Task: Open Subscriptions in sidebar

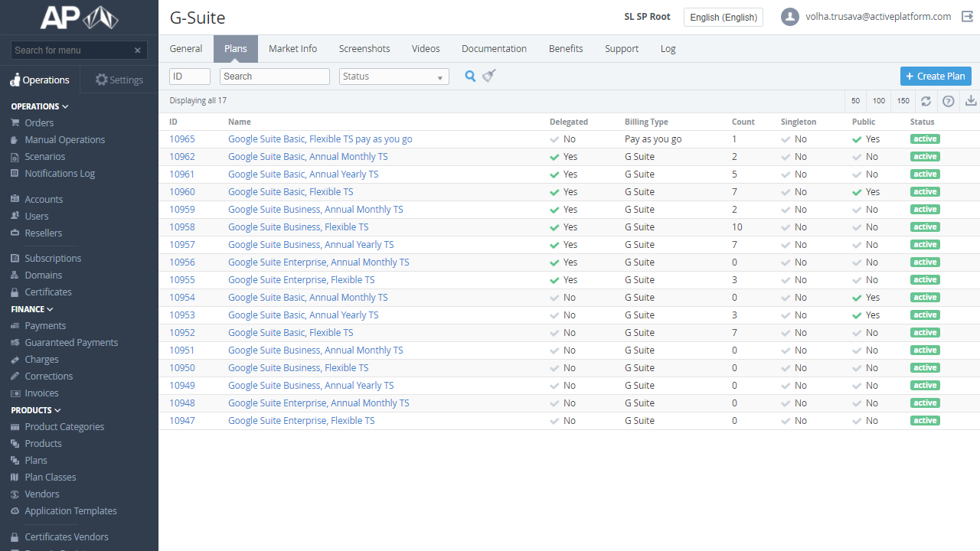Action: click(53, 258)
